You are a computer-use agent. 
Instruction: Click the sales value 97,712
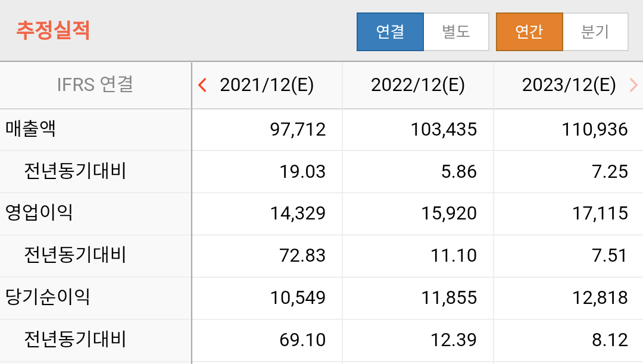298,130
